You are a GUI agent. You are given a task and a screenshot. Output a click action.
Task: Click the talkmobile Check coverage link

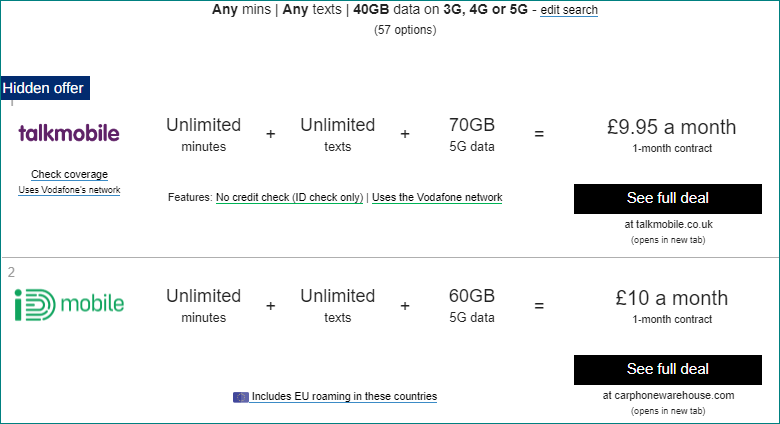(x=69, y=174)
